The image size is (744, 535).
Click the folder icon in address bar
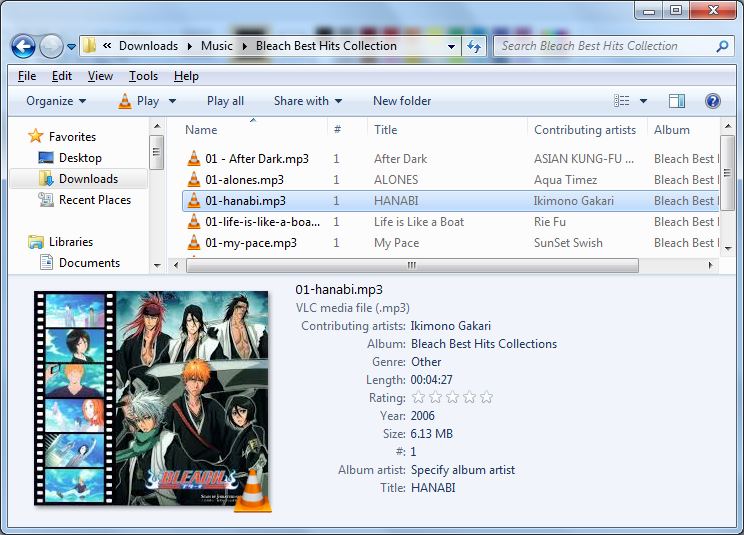click(x=89, y=46)
